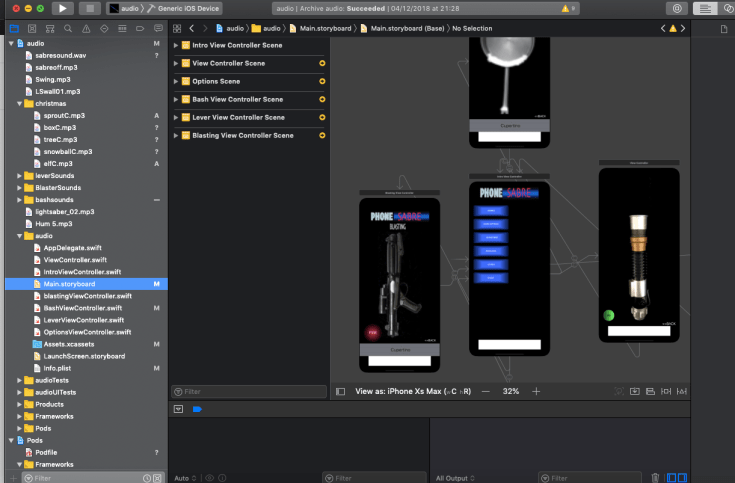
Task: Clear the console with trash icon
Action: click(655, 478)
